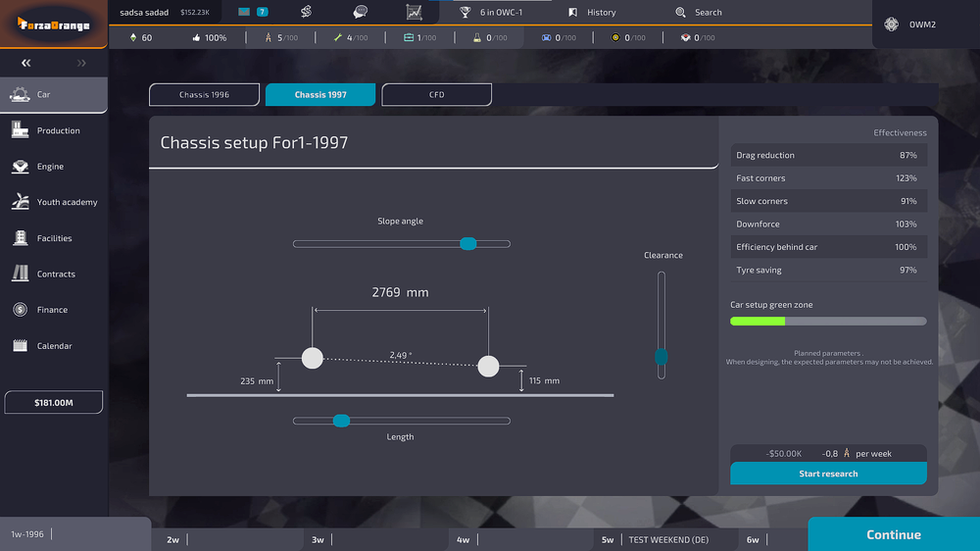Switch to the Chassis 1996 tab
Image resolution: width=980 pixels, height=551 pixels.
(x=205, y=94)
